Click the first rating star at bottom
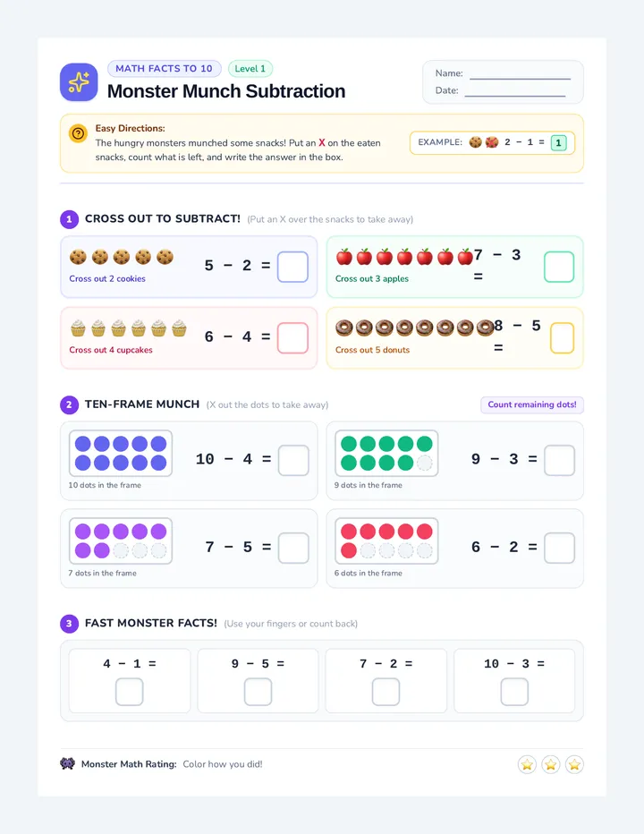 [x=527, y=764]
